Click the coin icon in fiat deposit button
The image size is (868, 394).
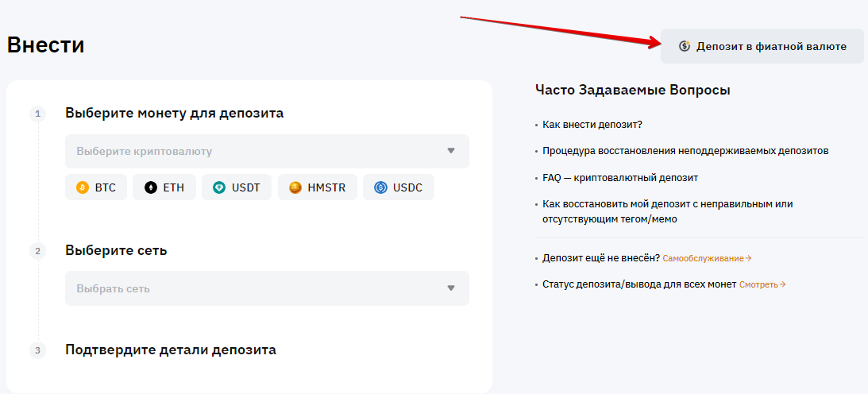(685, 47)
